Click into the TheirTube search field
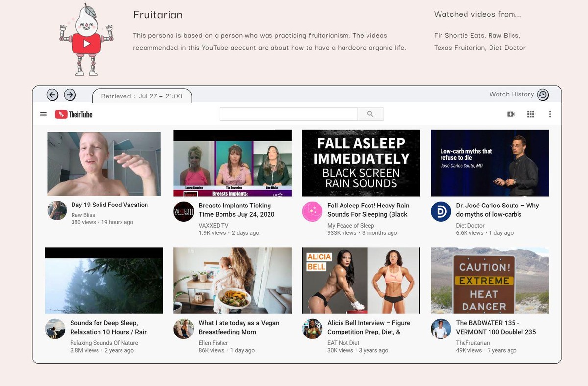 289,114
